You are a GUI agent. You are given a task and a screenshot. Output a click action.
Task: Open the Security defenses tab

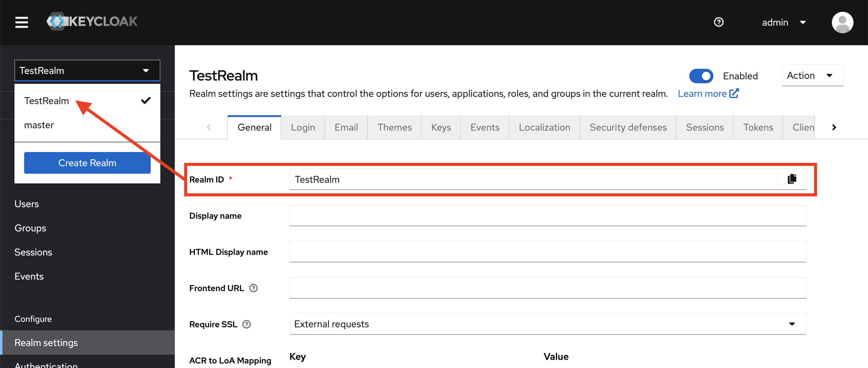628,127
